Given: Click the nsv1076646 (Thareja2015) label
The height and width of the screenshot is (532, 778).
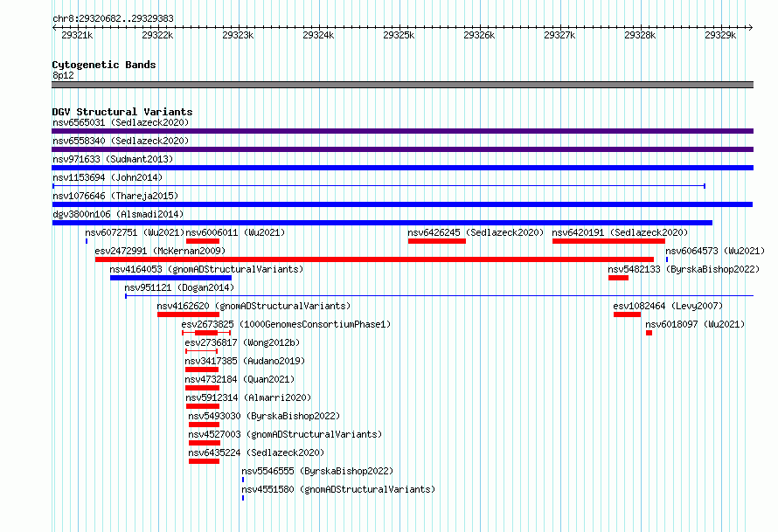Looking at the screenshot, I should [115, 196].
